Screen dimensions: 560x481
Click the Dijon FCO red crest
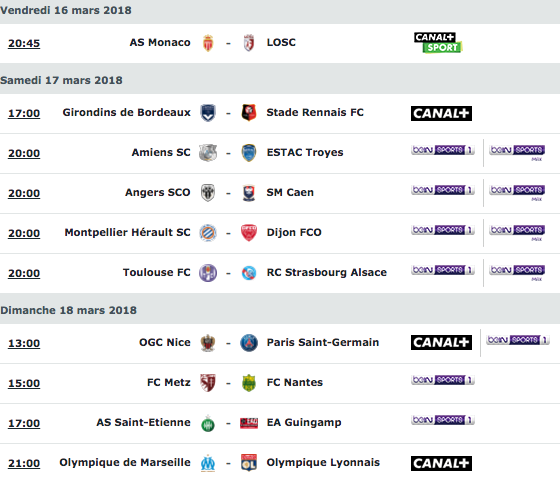click(x=249, y=233)
